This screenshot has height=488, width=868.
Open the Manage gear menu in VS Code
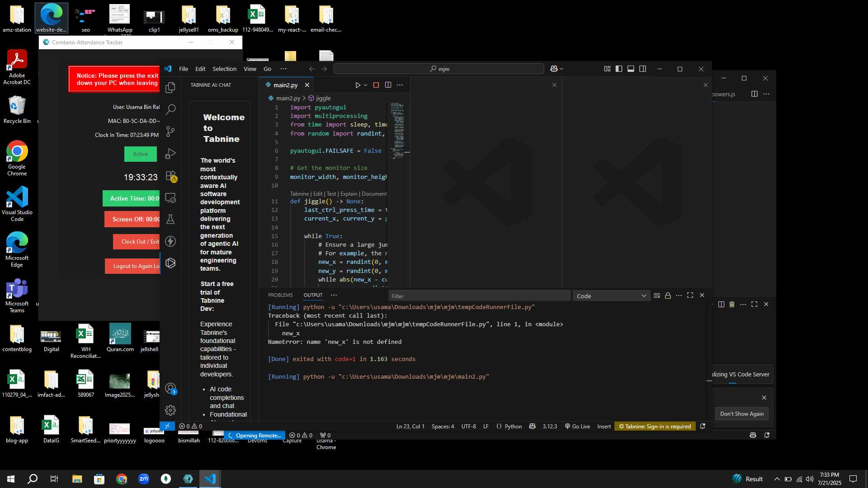pos(170,410)
